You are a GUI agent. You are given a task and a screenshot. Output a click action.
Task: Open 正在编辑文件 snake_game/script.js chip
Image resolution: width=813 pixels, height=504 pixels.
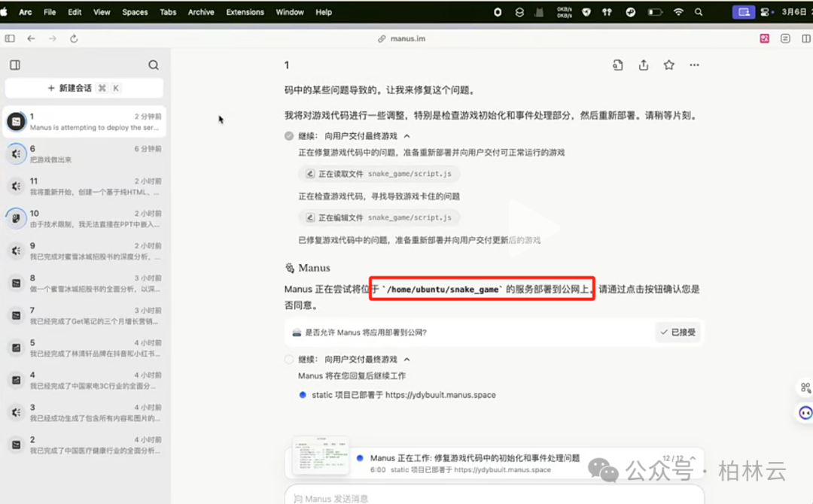click(x=379, y=217)
